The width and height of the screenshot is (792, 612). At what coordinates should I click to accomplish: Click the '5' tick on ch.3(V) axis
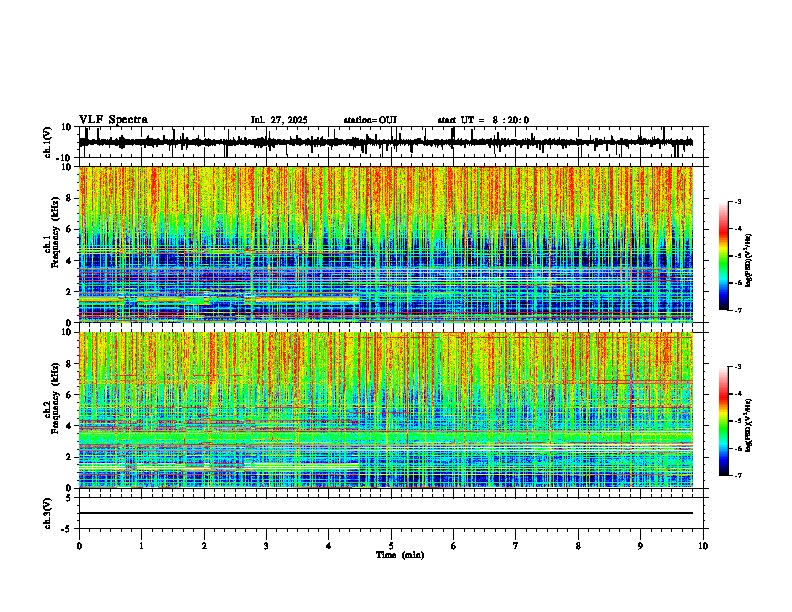70,498
